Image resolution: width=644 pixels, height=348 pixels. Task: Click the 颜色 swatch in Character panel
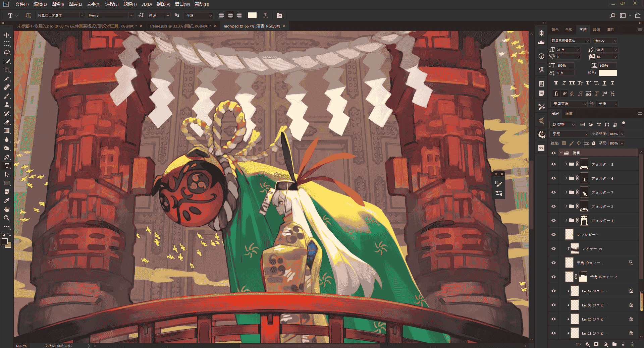[607, 73]
